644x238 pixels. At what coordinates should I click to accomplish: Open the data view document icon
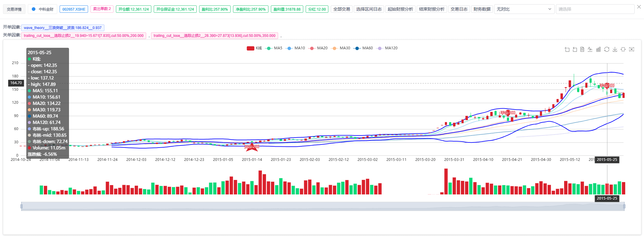pyautogui.click(x=582, y=50)
